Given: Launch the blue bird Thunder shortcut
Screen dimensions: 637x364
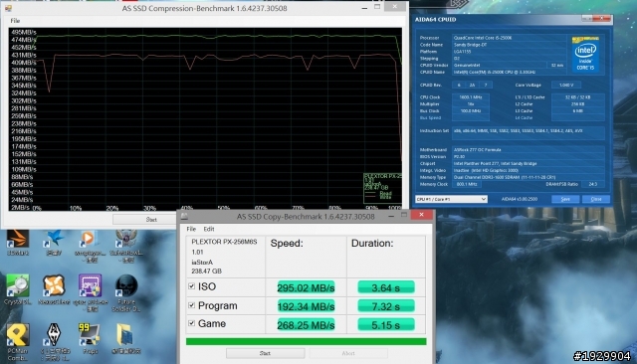Looking at the screenshot, I should pyautogui.click(x=54, y=243).
